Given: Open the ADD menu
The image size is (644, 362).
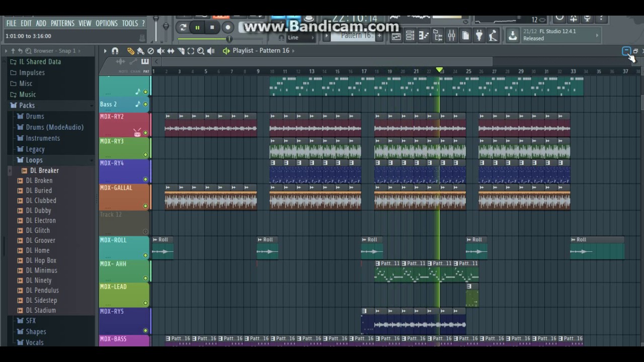Looking at the screenshot, I should click(x=41, y=23).
